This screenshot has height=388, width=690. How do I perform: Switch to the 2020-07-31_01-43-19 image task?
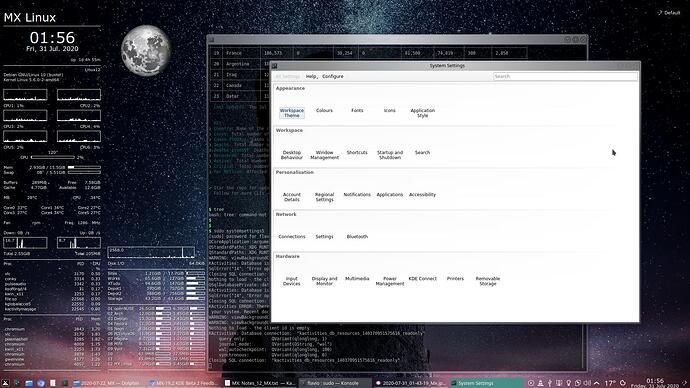(411, 383)
